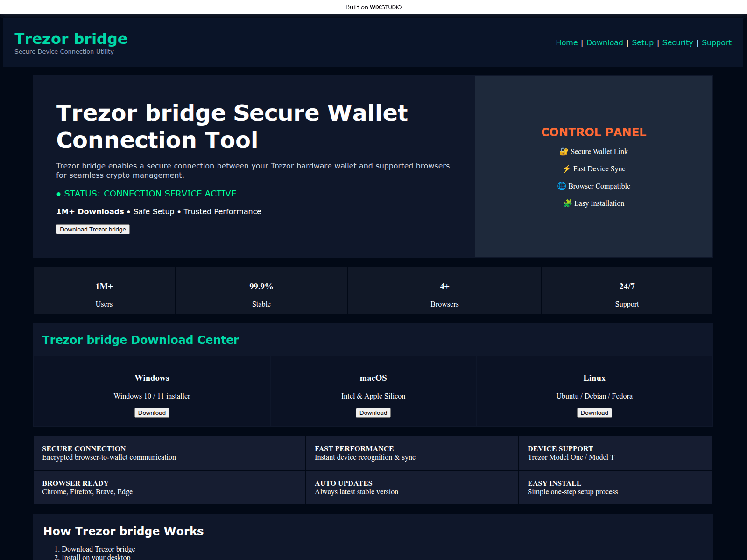Click the '1M+ Downloads' bold text
Screen dimensions: 747x560
pyautogui.click(x=90, y=212)
